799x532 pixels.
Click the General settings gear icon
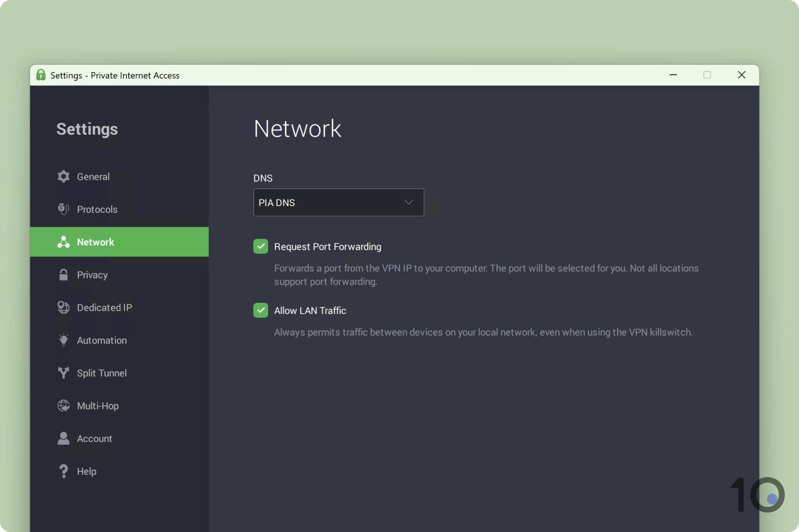[x=63, y=177]
